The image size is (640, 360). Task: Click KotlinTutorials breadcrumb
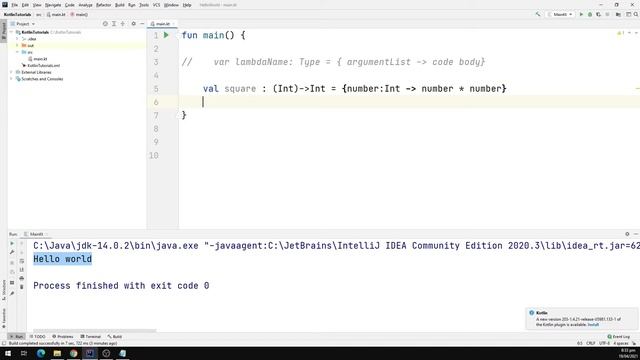17,14
